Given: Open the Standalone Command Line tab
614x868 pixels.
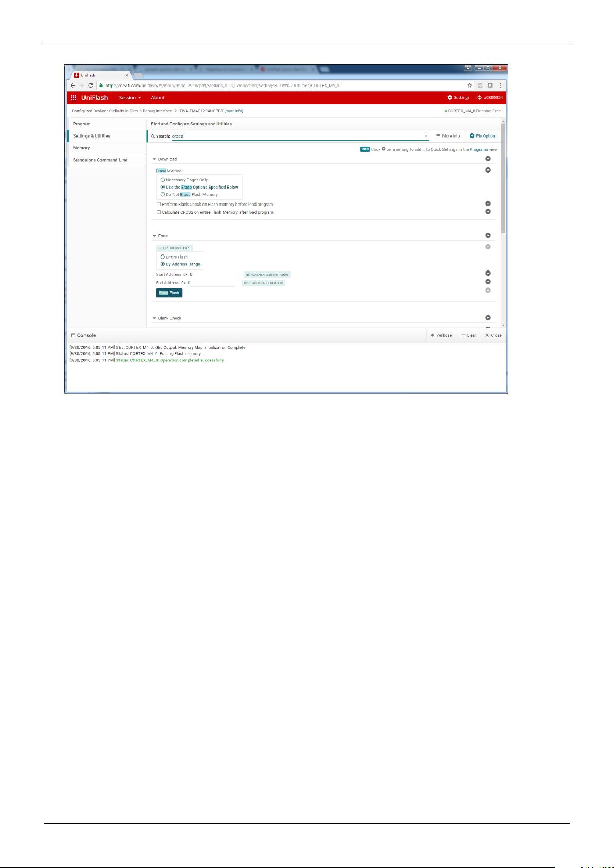Looking at the screenshot, I should click(107, 160).
